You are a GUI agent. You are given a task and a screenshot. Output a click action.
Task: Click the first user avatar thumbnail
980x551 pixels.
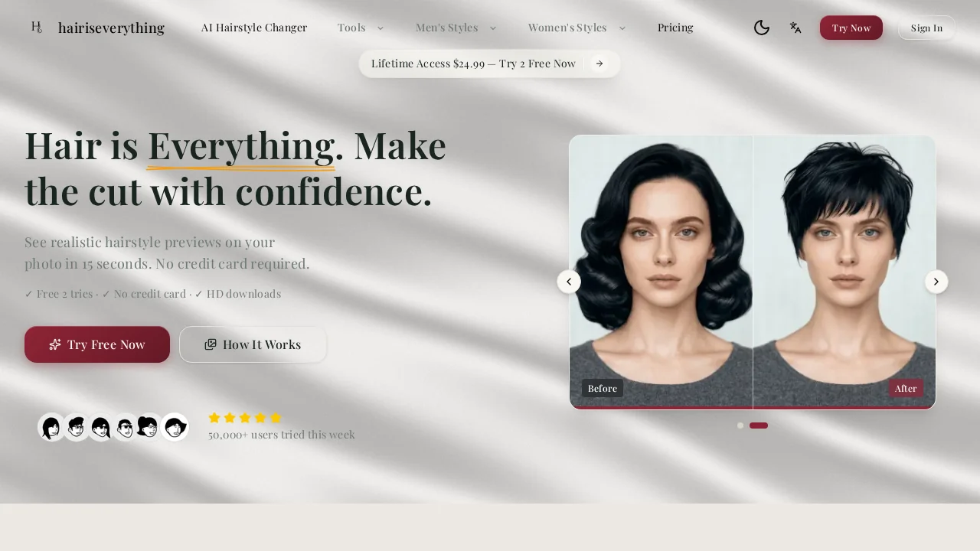click(52, 427)
